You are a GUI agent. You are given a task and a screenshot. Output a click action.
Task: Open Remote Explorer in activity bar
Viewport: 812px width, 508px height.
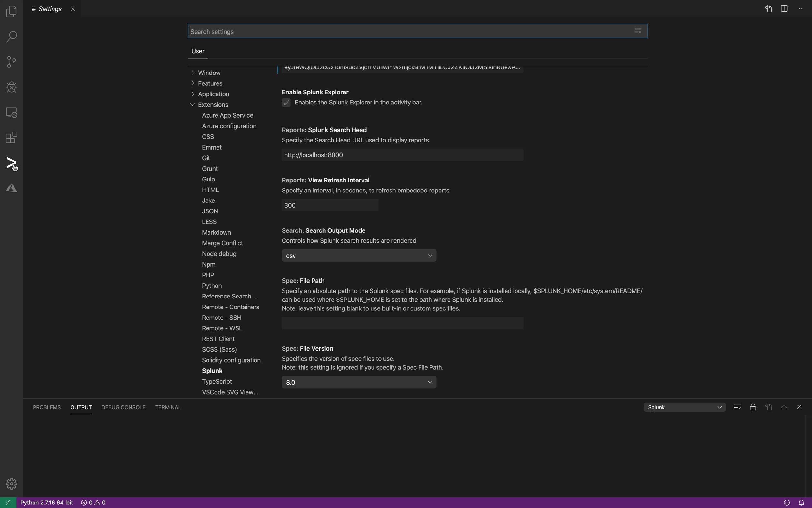pos(11,112)
